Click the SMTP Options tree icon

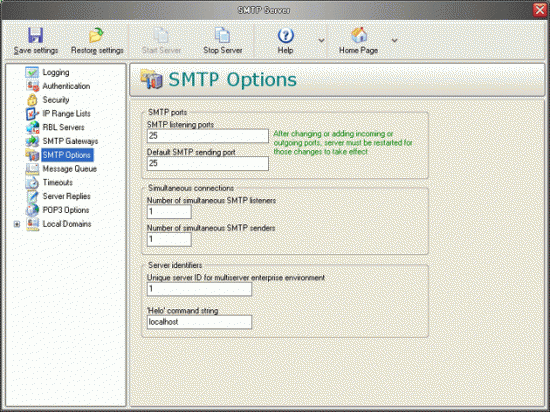coord(32,155)
